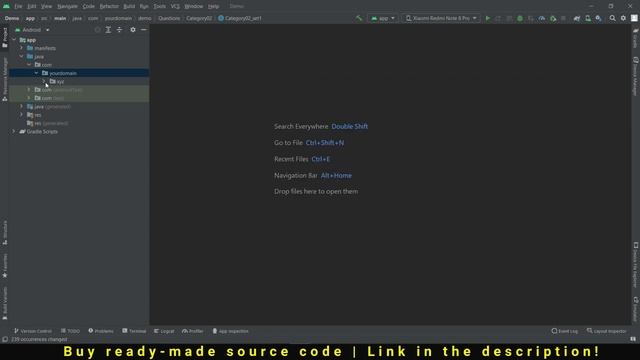
Task: Open the Window menu
Action: coord(193,7)
